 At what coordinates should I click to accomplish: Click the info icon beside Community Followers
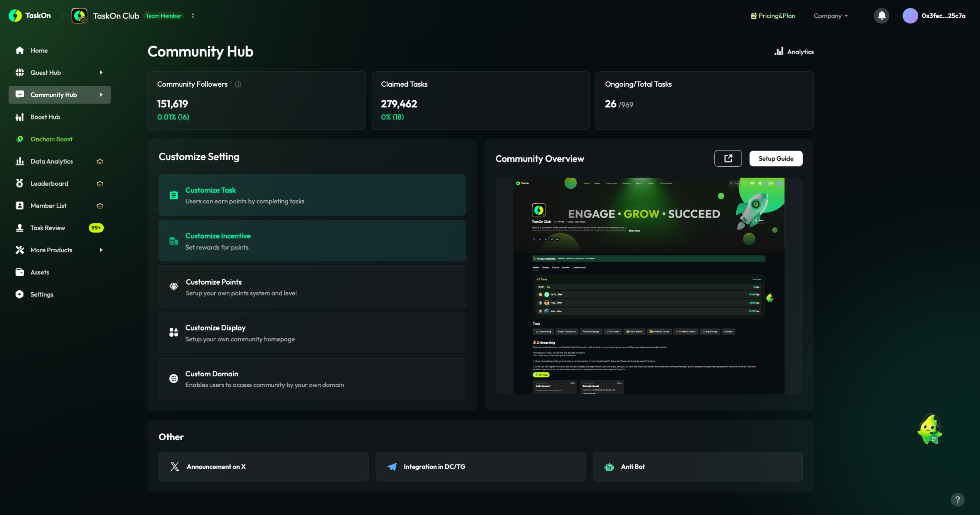tap(238, 84)
